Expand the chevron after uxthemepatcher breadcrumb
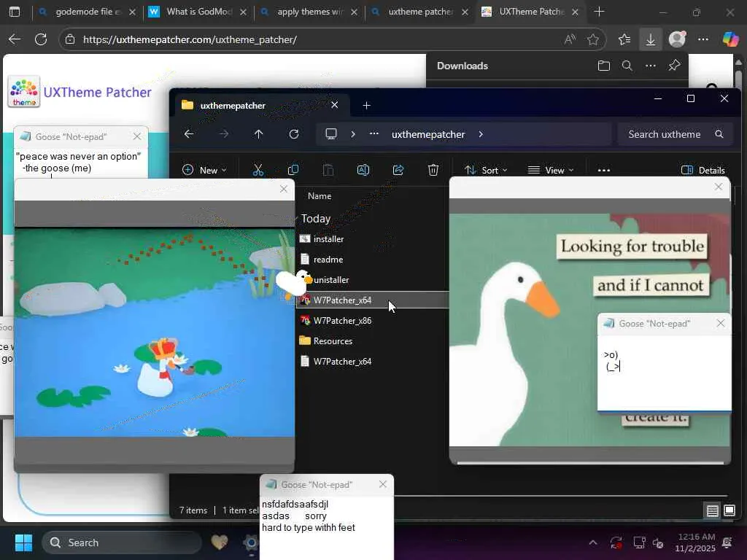This screenshot has height=560, width=747. tap(481, 134)
